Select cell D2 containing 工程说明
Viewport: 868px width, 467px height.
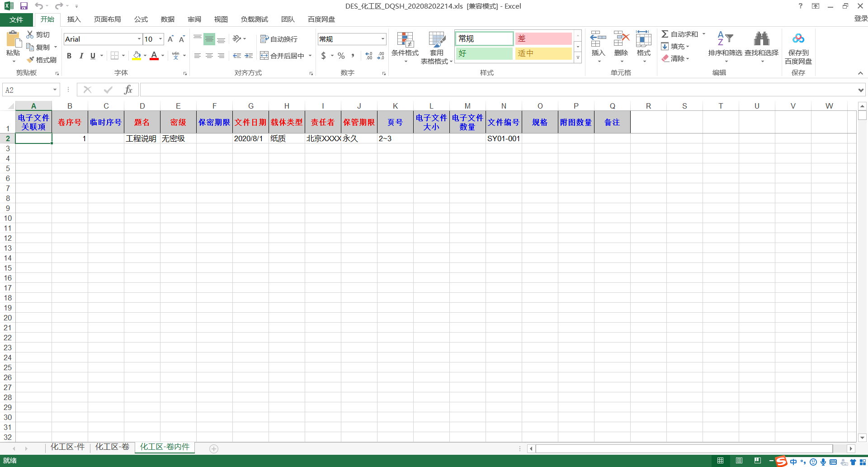point(142,138)
